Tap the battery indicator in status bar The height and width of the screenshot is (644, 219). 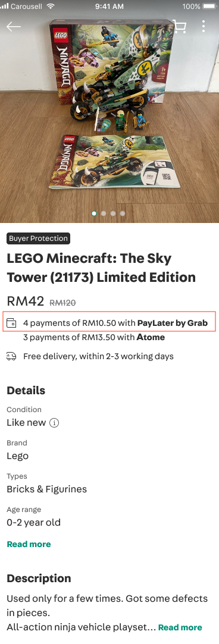tap(209, 6)
